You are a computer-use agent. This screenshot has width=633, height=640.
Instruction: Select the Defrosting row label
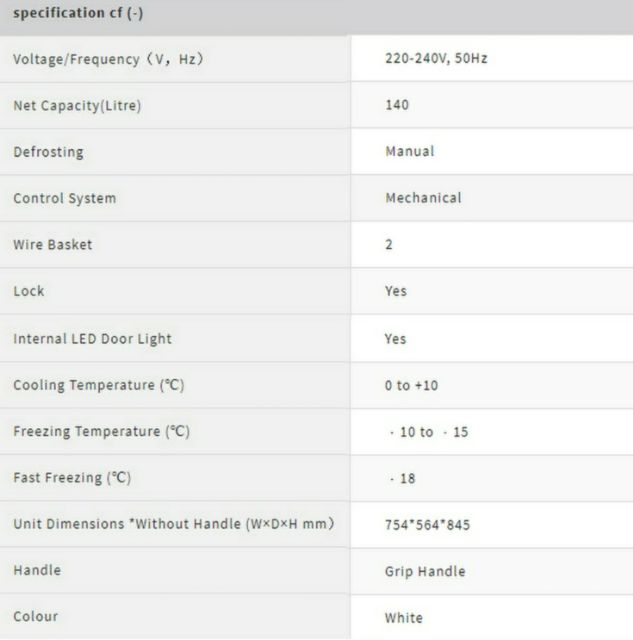point(48,152)
